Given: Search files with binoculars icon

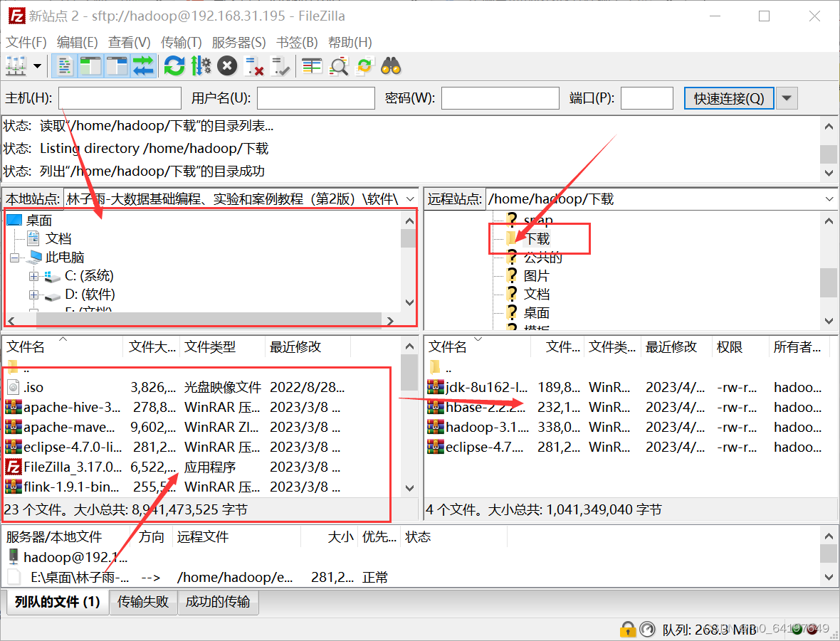Looking at the screenshot, I should [391, 66].
